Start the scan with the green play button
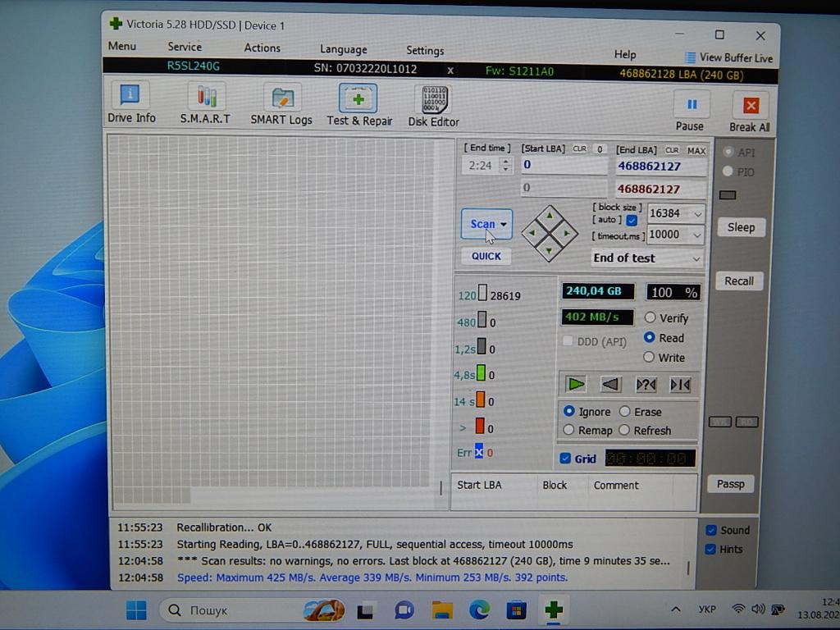The image size is (840, 630). pos(576,384)
